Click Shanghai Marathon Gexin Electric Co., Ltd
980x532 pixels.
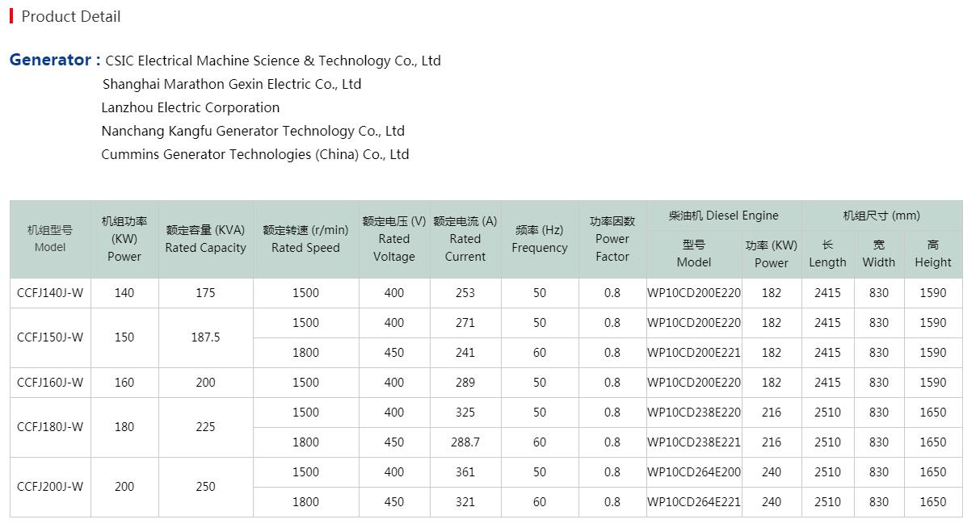(x=232, y=84)
